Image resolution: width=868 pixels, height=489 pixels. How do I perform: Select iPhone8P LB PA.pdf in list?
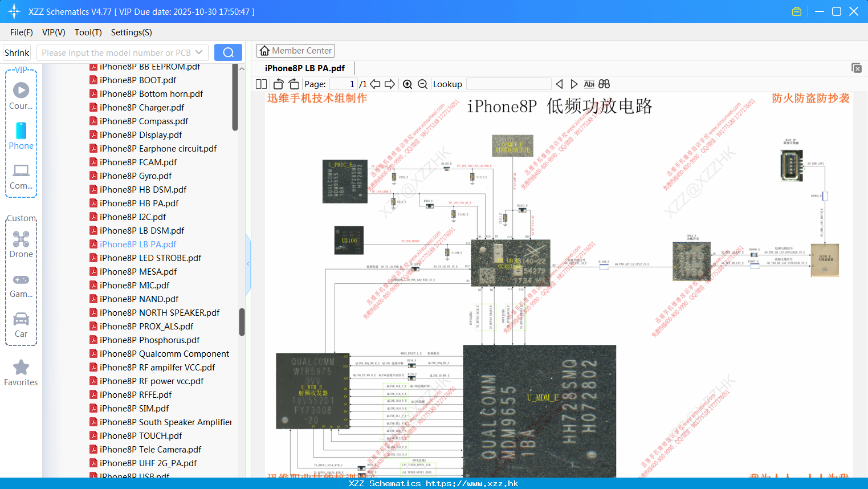point(138,244)
